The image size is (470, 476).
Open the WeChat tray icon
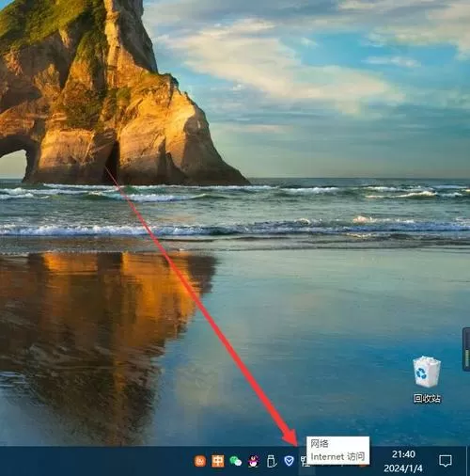point(236,461)
